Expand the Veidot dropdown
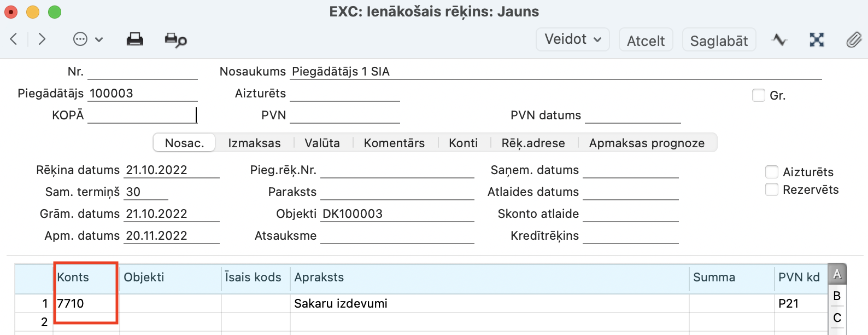This screenshot has width=868, height=335. click(572, 39)
